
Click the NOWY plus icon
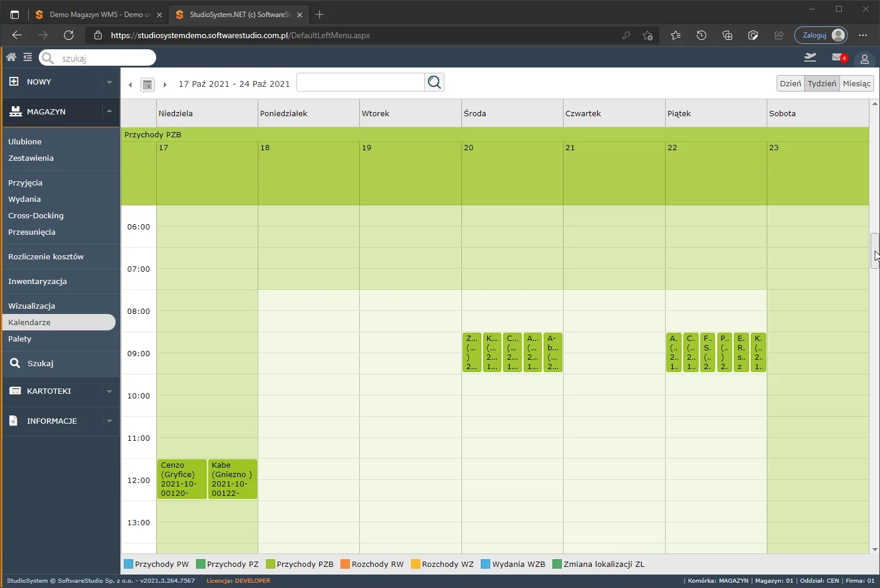(x=14, y=82)
